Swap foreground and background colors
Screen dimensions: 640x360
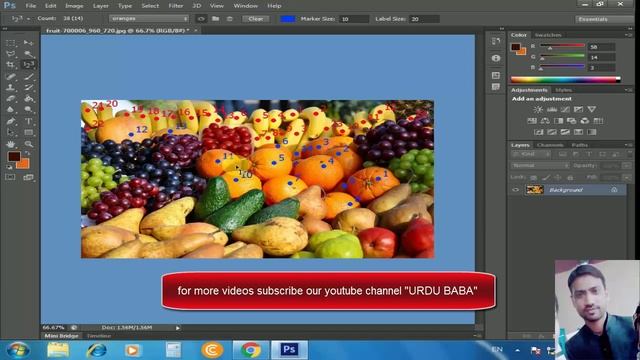click(x=27, y=153)
